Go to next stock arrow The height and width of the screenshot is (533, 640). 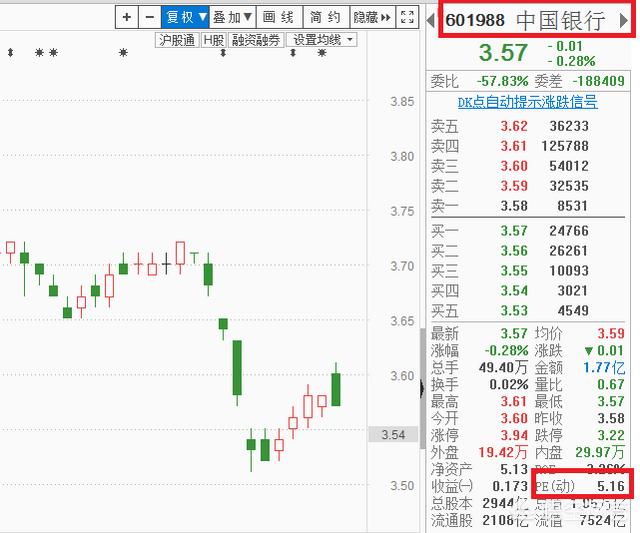pos(624,20)
